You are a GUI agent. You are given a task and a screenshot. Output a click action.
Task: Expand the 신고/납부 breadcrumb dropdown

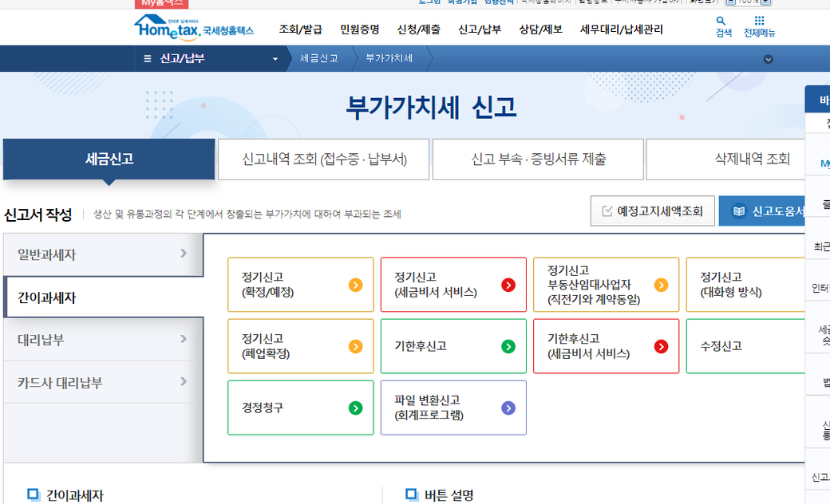pos(275,59)
